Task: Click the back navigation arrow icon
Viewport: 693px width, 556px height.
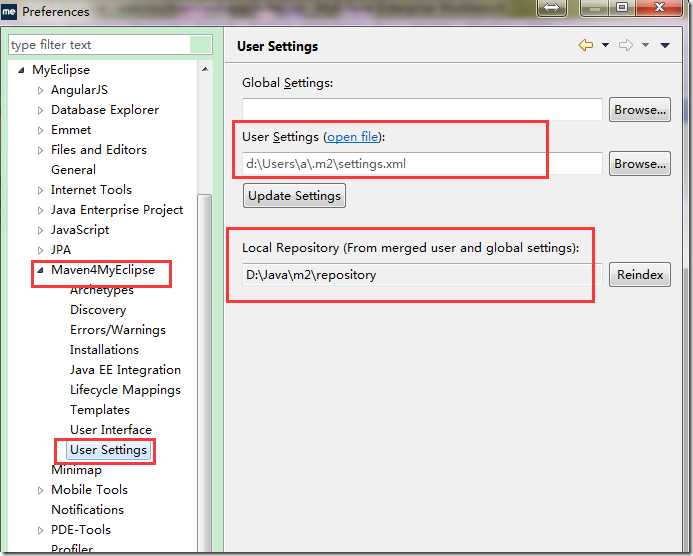Action: [x=586, y=45]
